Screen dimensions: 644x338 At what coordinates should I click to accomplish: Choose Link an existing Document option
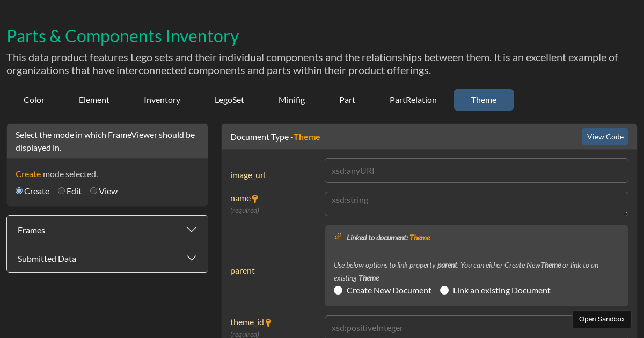click(x=444, y=290)
